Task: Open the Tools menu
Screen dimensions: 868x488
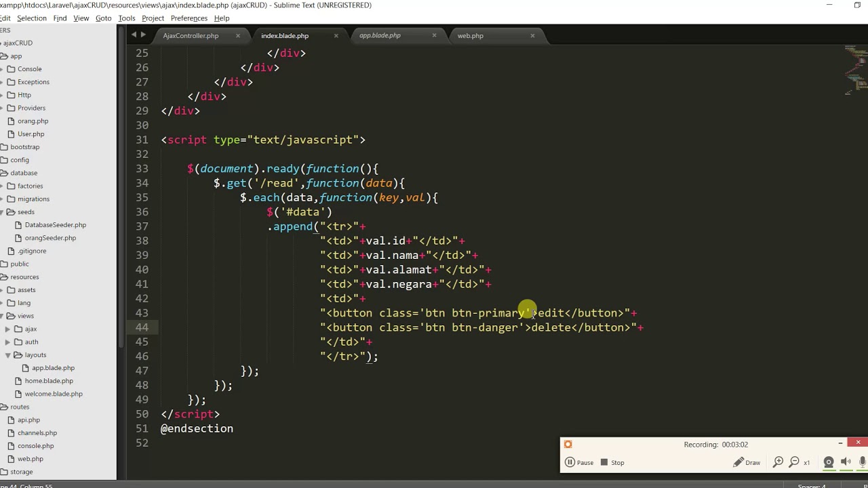Action: click(x=127, y=18)
